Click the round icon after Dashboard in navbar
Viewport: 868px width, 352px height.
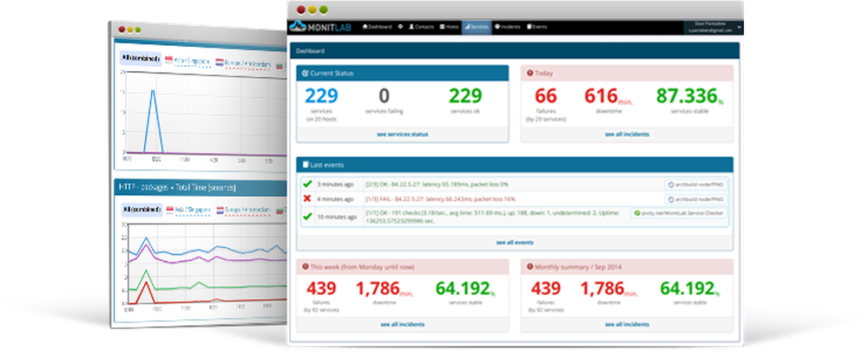[x=400, y=27]
